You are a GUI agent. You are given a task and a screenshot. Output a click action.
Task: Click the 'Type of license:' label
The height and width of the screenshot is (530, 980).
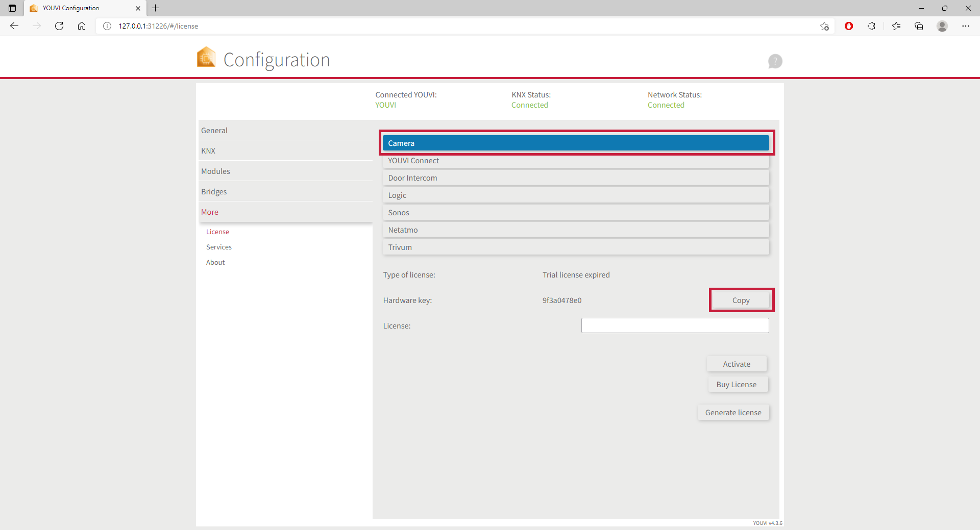[409, 275]
